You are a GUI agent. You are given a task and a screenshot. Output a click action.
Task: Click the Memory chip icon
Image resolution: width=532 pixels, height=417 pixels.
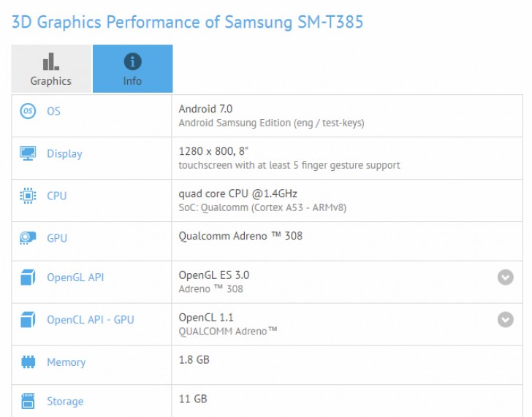pos(28,361)
